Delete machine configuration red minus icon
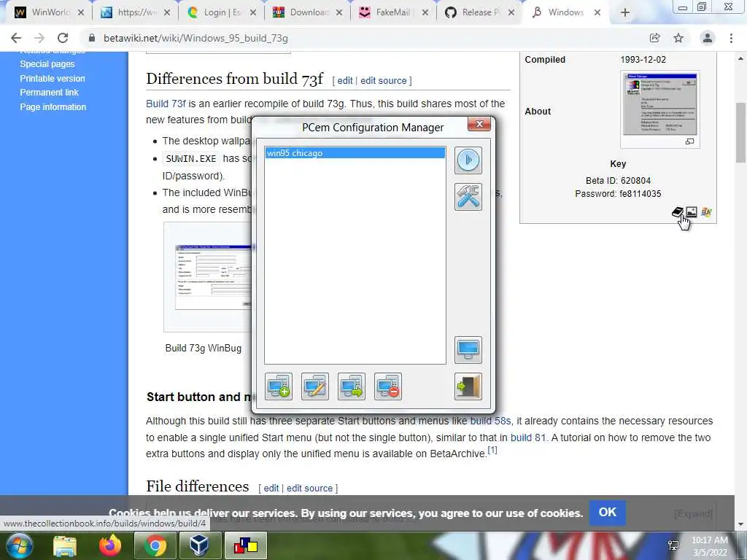The height and width of the screenshot is (560, 747). [x=388, y=386]
